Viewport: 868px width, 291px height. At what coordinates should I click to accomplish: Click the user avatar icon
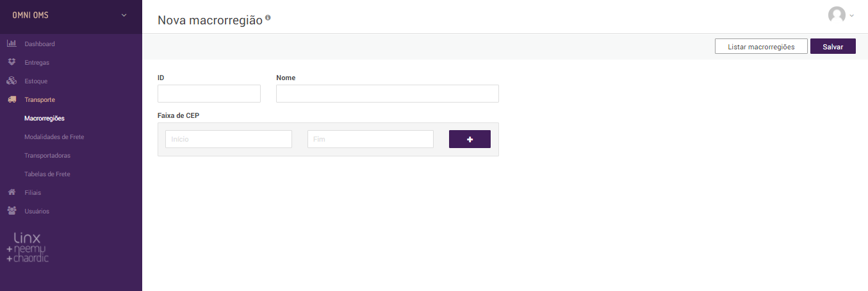click(x=837, y=15)
